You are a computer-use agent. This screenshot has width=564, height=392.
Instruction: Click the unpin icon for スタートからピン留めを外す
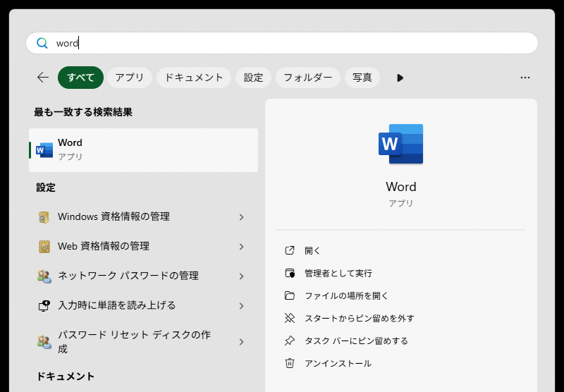tap(290, 318)
